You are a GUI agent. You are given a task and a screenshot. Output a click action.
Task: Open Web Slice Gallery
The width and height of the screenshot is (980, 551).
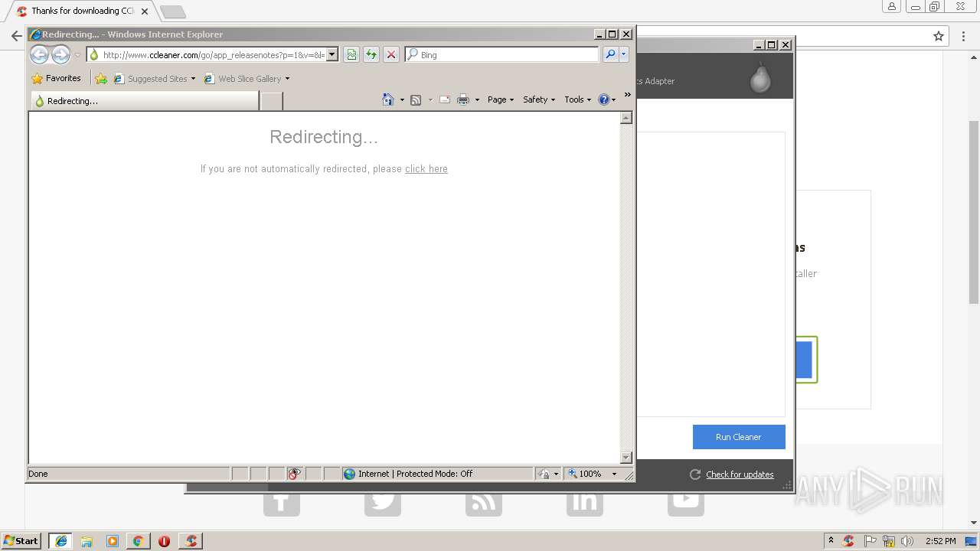tap(247, 78)
